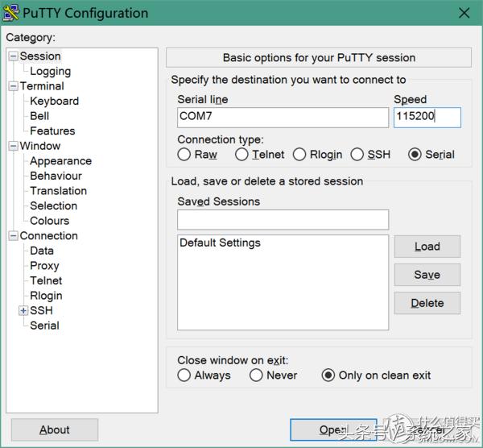Collapse the Connection tree node

pyautogui.click(x=13, y=236)
